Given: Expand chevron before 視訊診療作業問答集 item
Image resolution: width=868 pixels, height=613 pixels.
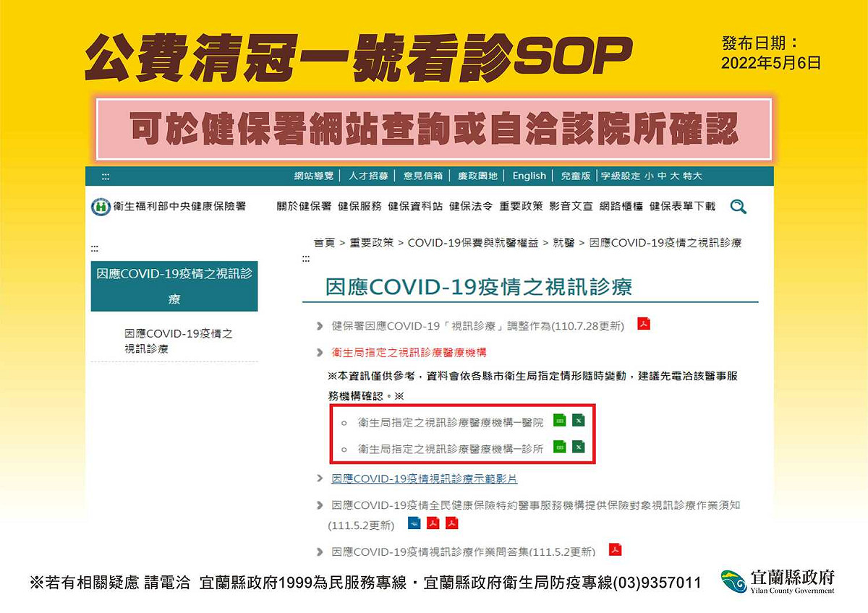Looking at the screenshot, I should [x=320, y=552].
